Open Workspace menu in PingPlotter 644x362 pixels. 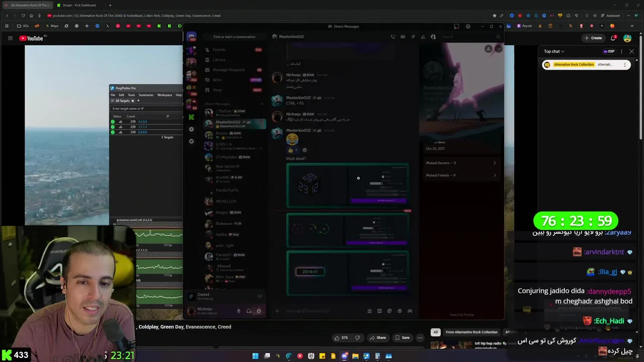tap(165, 95)
